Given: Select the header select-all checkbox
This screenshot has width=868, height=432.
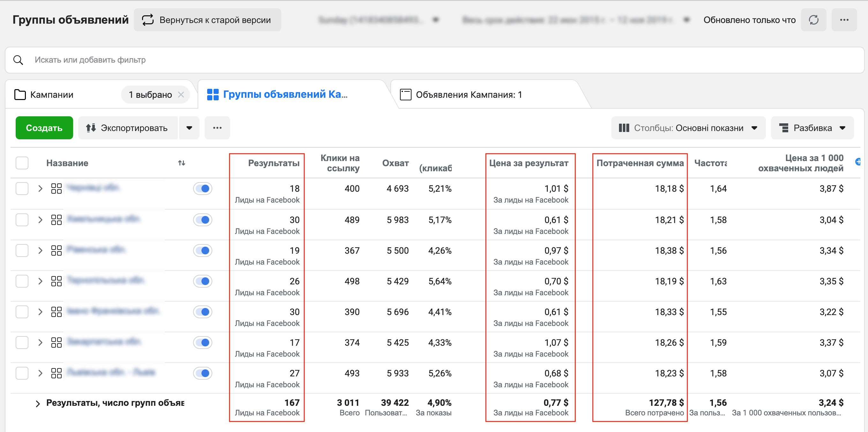Looking at the screenshot, I should click(x=22, y=163).
